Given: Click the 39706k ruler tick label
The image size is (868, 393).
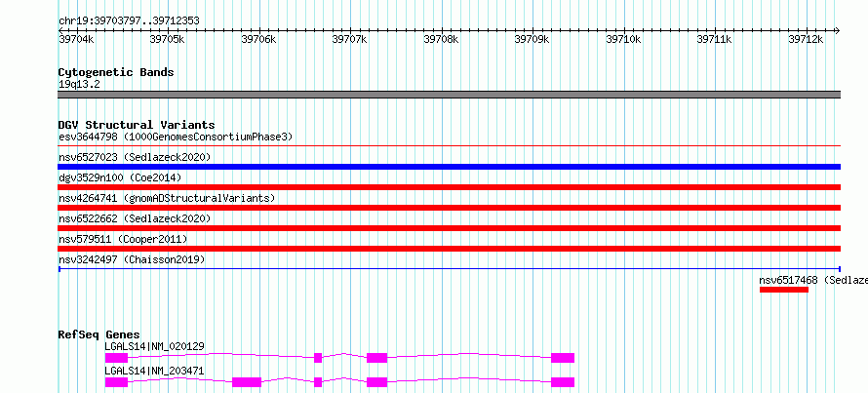Looking at the screenshot, I should 258,40.
